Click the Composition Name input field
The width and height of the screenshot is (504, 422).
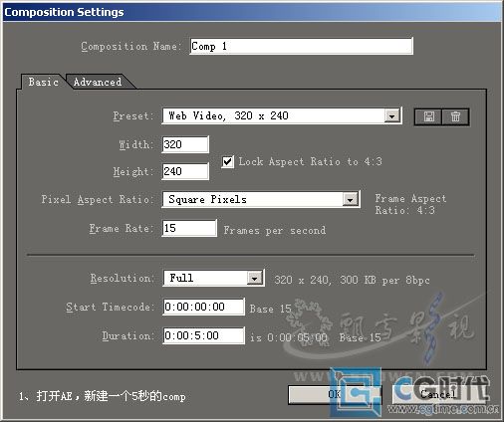[301, 46]
